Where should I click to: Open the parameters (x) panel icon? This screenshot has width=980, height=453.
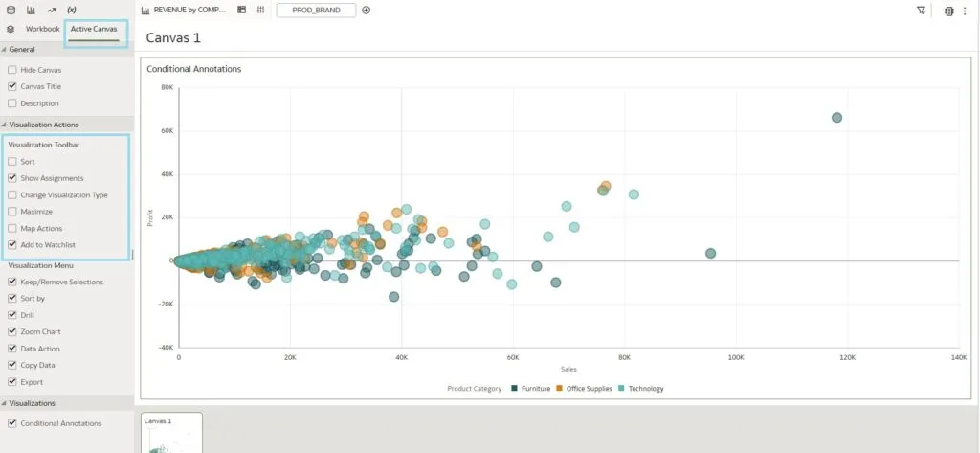(71, 10)
